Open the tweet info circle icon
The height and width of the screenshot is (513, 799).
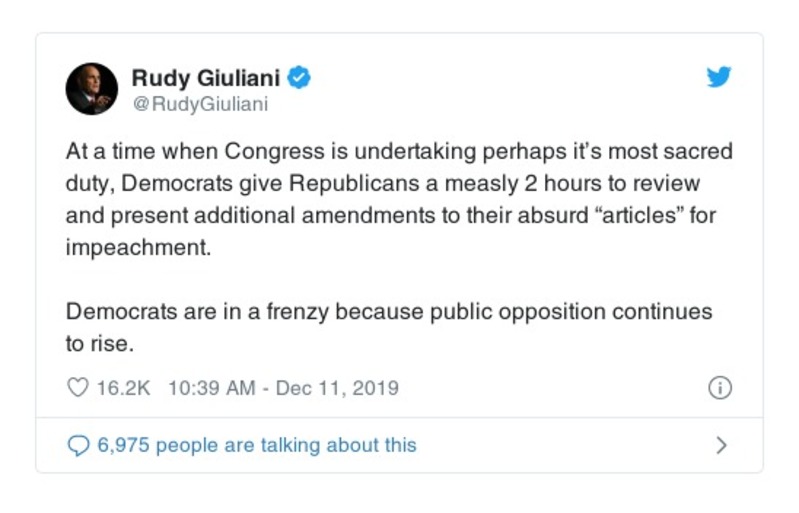click(x=719, y=388)
